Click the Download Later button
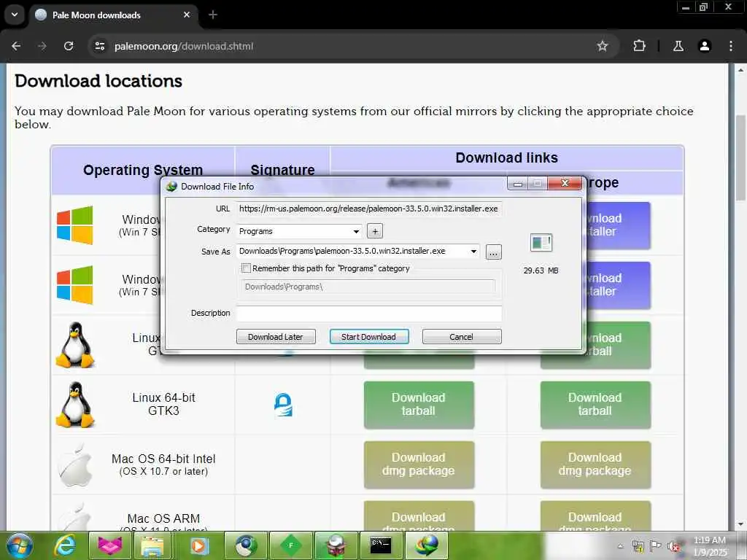 pos(275,337)
